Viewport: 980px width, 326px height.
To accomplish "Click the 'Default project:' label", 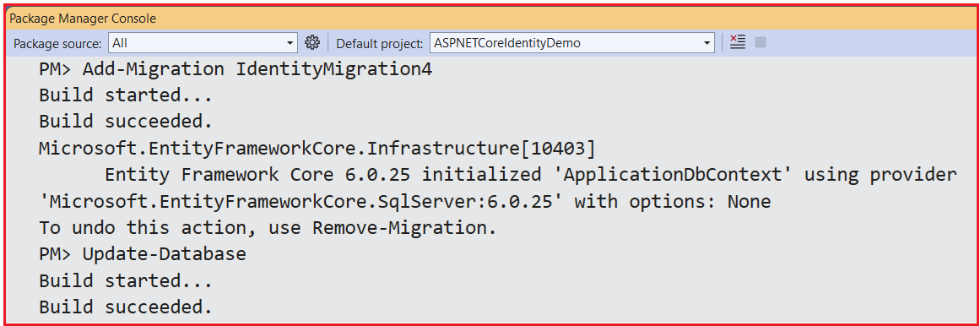I will click(379, 43).
